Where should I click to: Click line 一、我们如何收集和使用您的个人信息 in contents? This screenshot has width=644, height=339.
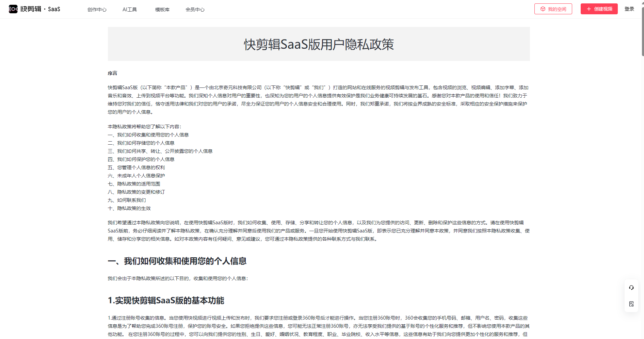click(x=148, y=135)
